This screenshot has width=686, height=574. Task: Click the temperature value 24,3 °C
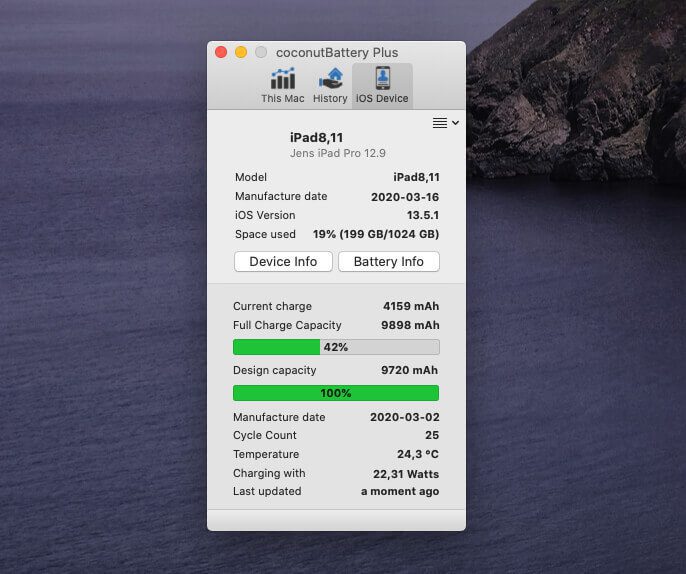click(418, 454)
